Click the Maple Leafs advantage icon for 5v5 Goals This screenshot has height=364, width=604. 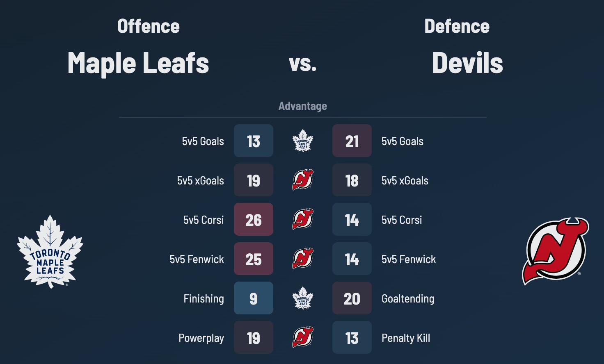(x=303, y=141)
